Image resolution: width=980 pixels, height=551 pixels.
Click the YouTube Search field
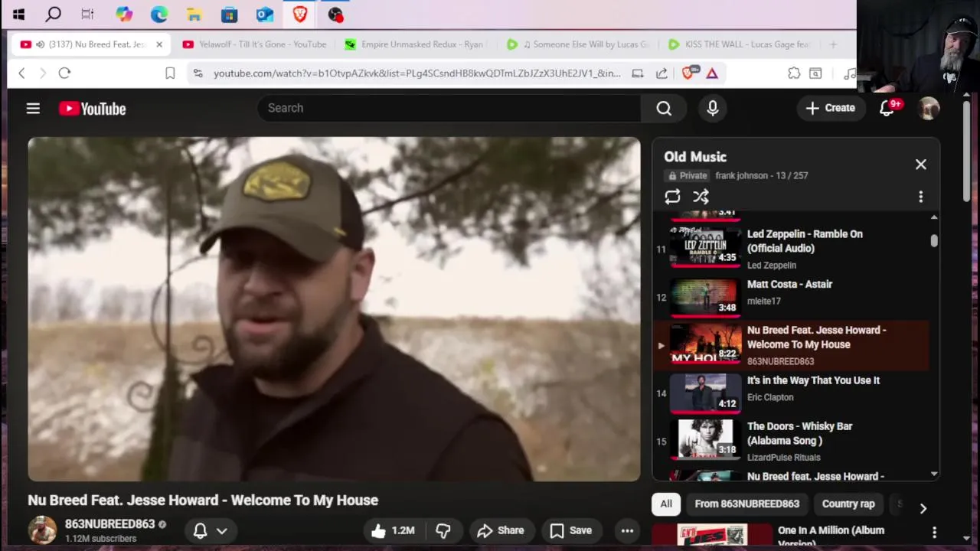(x=449, y=108)
